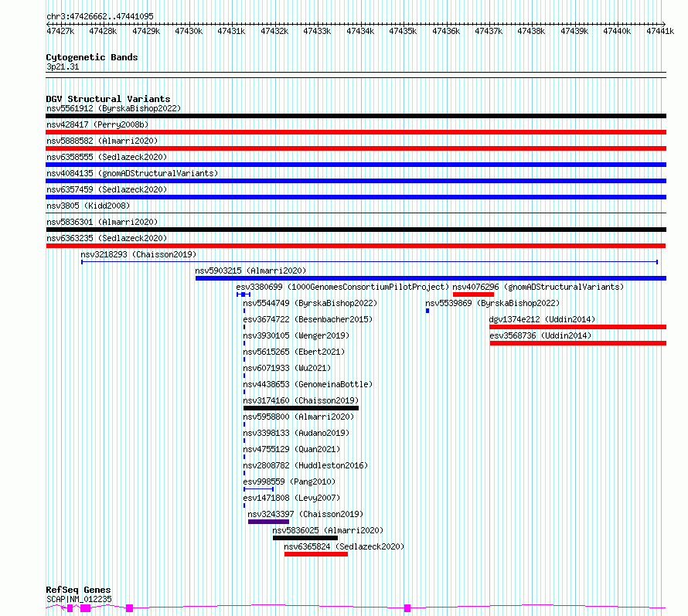Open the nsv6363235 (Sedlazeck2020) label

107,238
